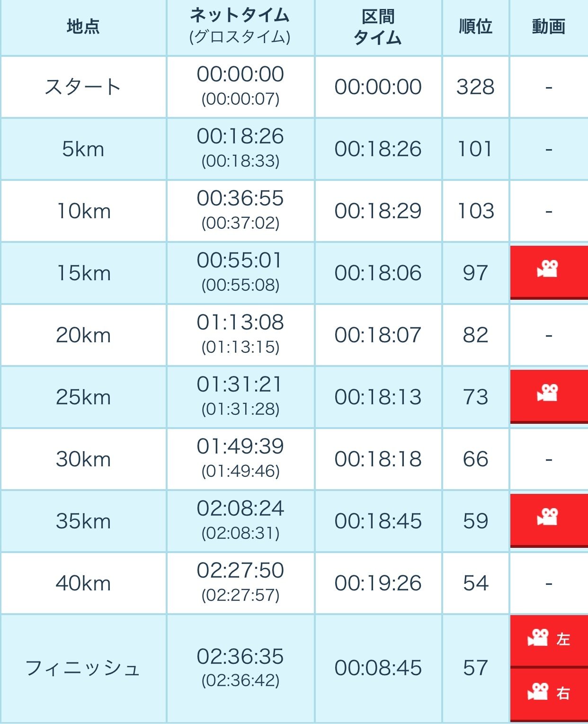588x724 pixels.
Task: Select the フィニッシュ row label
Action: [x=83, y=668]
